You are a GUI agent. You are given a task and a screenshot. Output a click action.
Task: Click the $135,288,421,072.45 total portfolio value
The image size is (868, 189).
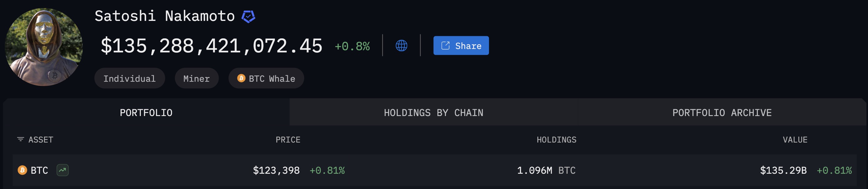(212, 46)
